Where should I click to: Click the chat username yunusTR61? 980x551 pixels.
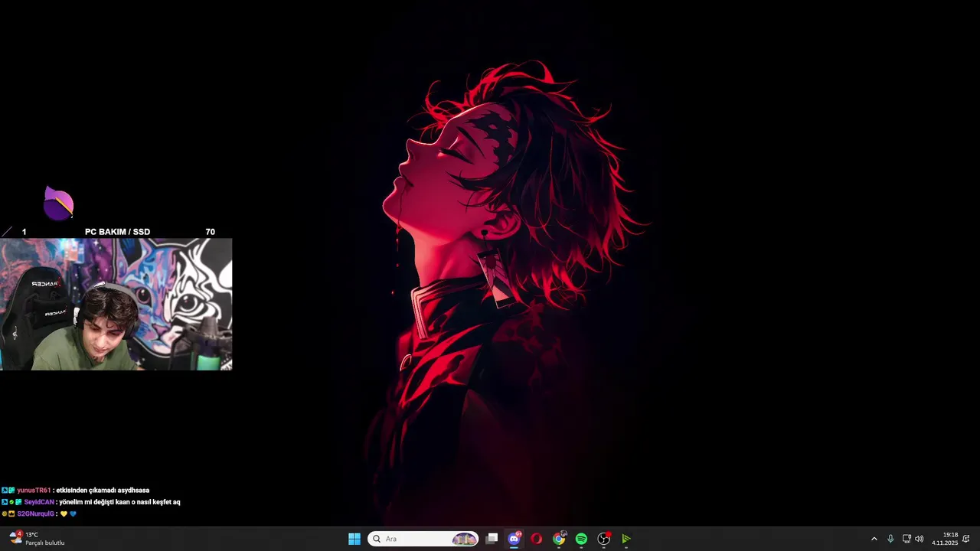click(34, 491)
